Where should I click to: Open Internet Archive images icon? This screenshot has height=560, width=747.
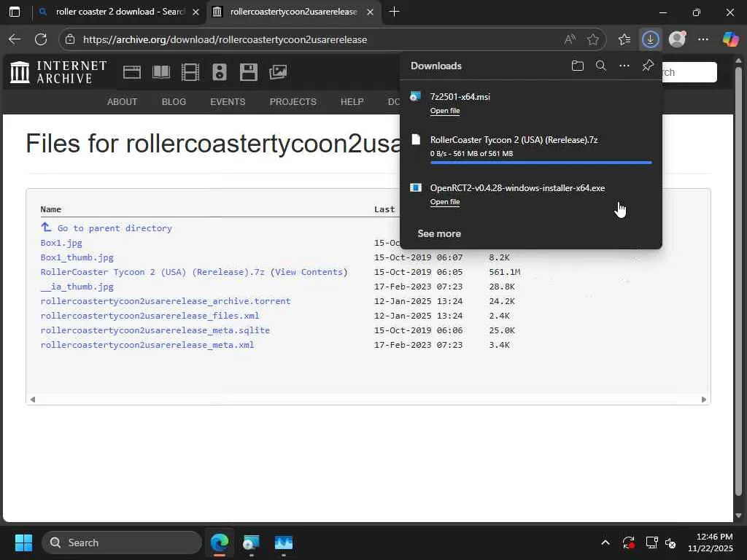tap(278, 71)
